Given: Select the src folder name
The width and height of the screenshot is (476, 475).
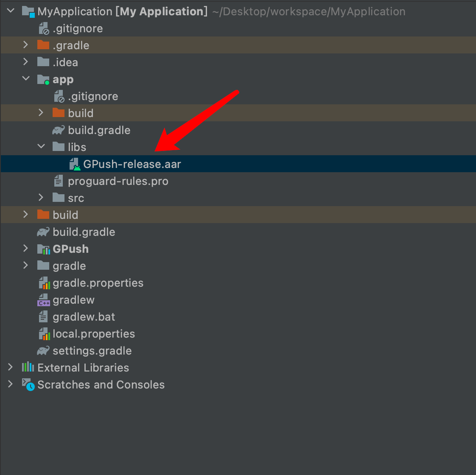Looking at the screenshot, I should tap(76, 198).
